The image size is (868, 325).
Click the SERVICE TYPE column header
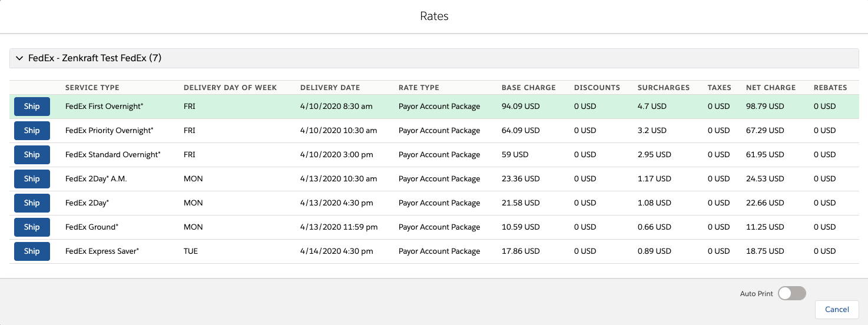pos(92,88)
